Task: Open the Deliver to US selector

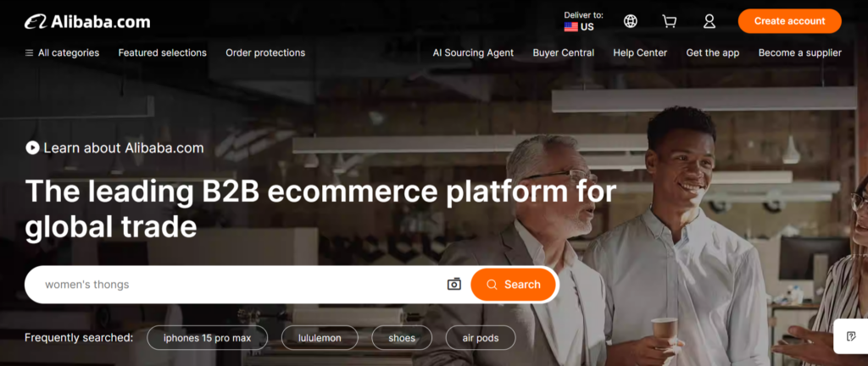Action: 583,21
